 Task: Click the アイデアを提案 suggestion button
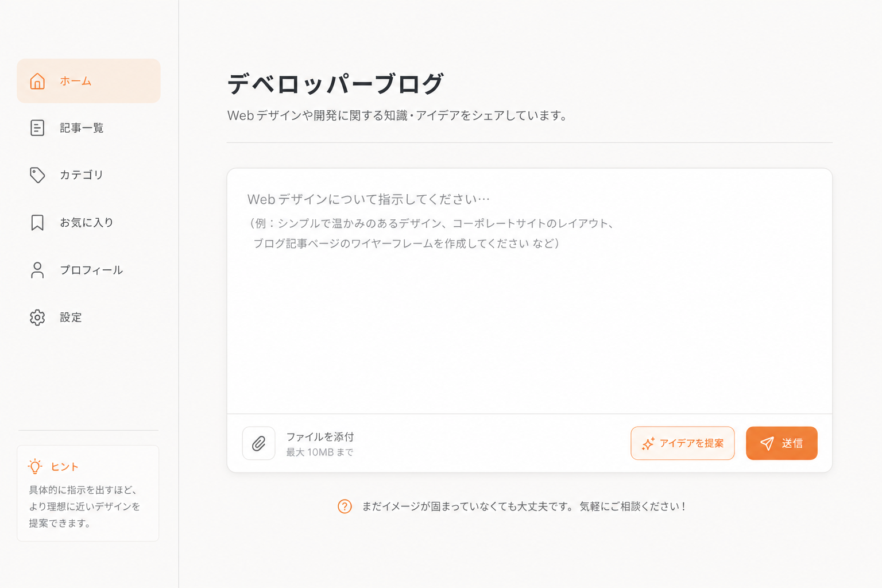click(683, 443)
